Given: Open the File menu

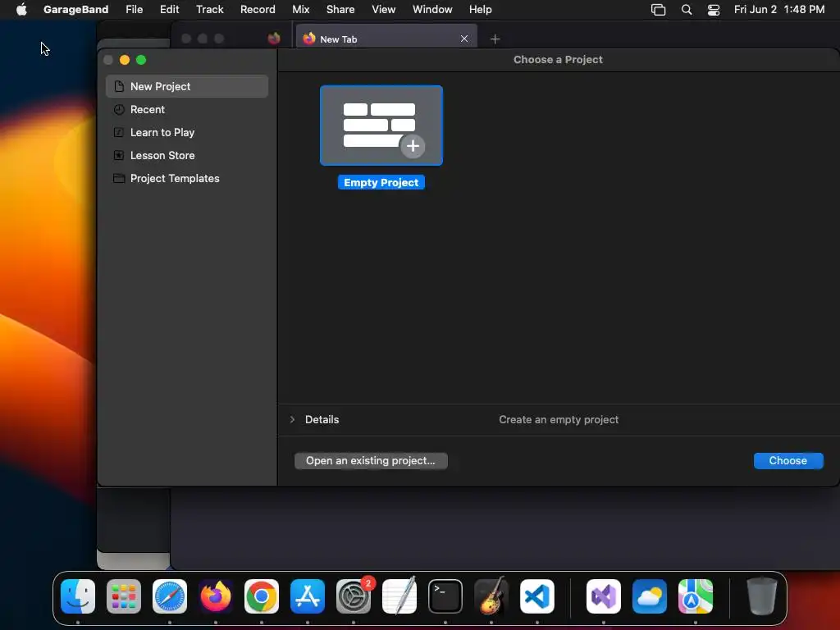Looking at the screenshot, I should click(134, 9).
